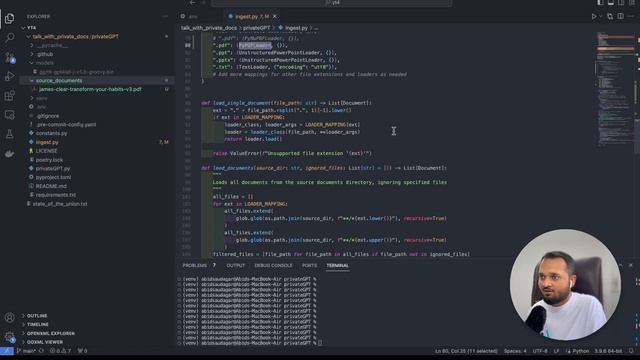Screen dimensions: 640x360
Task: Open the Docker view in activity bar
Action: click(x=9, y=153)
